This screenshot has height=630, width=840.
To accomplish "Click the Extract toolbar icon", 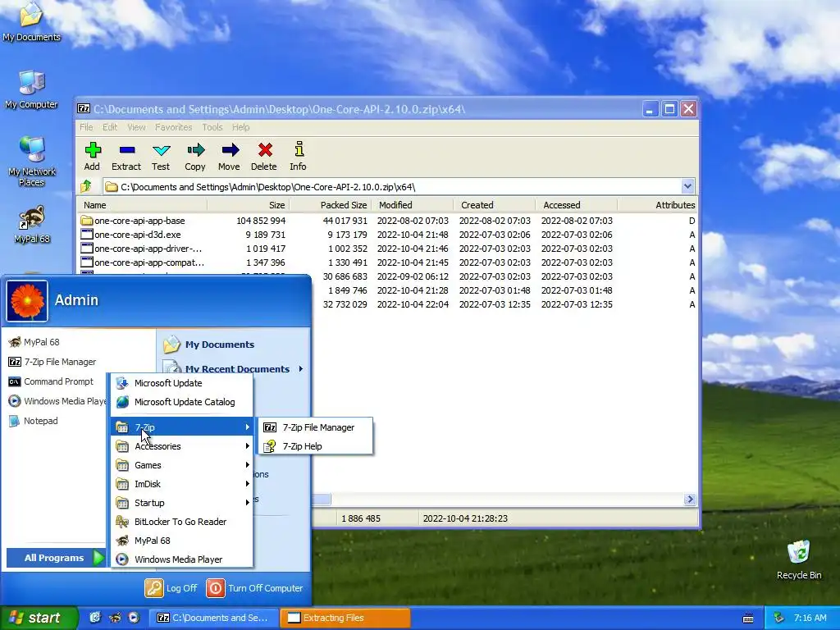I will point(126,157).
